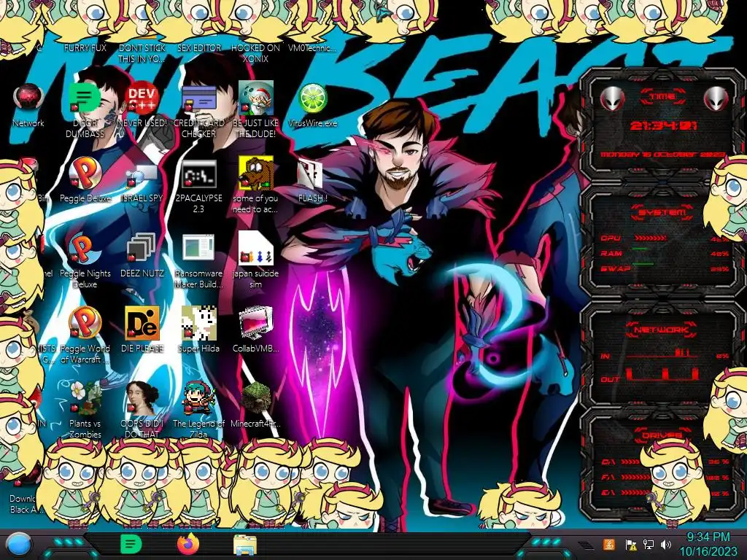The width and height of the screenshot is (747, 560).
Task: Open File Explorer from the taskbar
Action: [245, 545]
